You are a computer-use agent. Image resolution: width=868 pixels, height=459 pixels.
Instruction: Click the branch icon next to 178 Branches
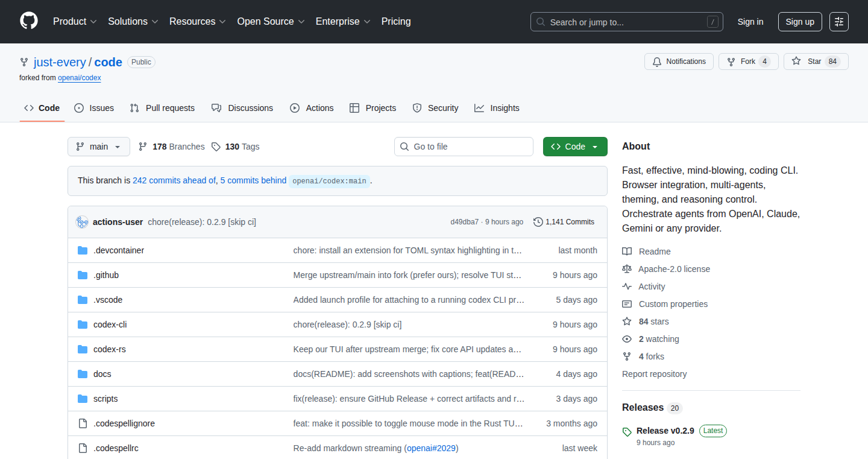(x=143, y=147)
